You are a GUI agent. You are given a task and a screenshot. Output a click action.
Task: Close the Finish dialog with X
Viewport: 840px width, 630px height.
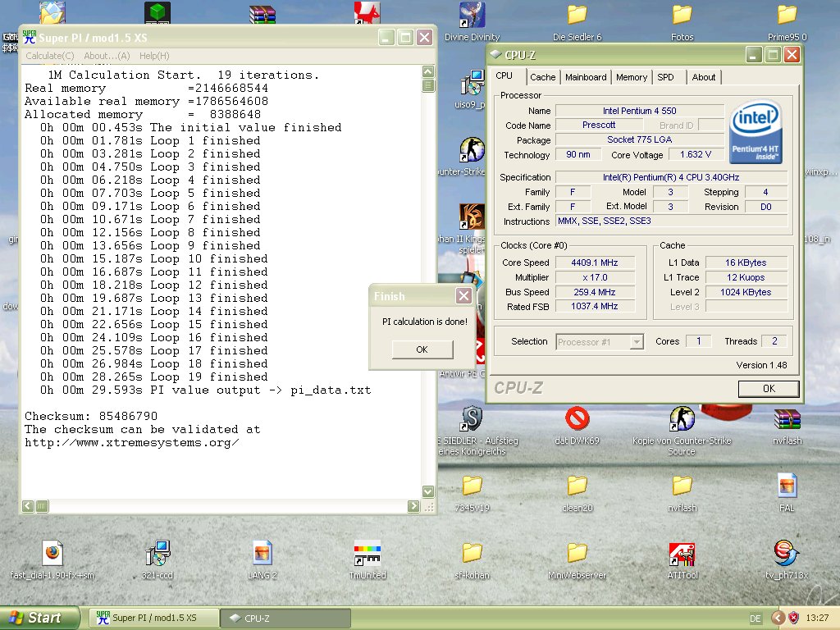(464, 295)
